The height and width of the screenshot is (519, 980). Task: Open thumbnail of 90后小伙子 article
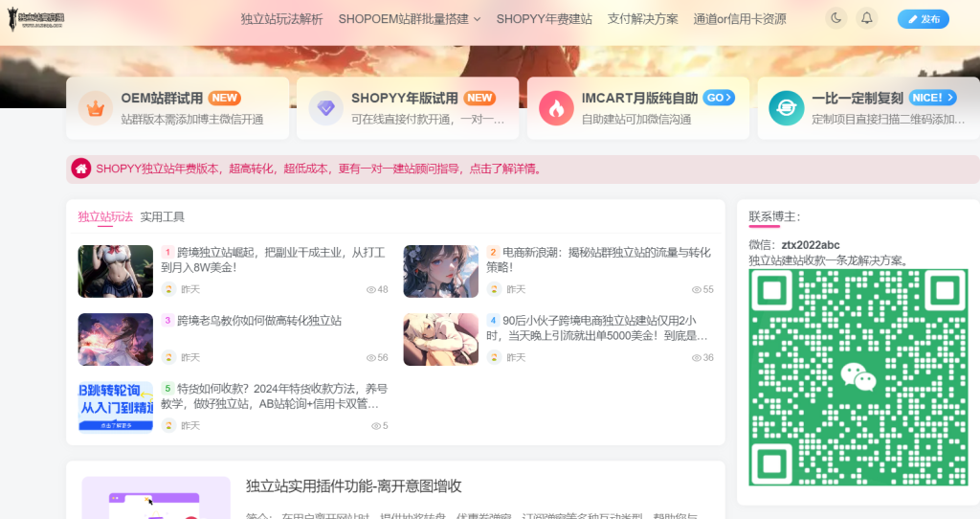(x=440, y=340)
